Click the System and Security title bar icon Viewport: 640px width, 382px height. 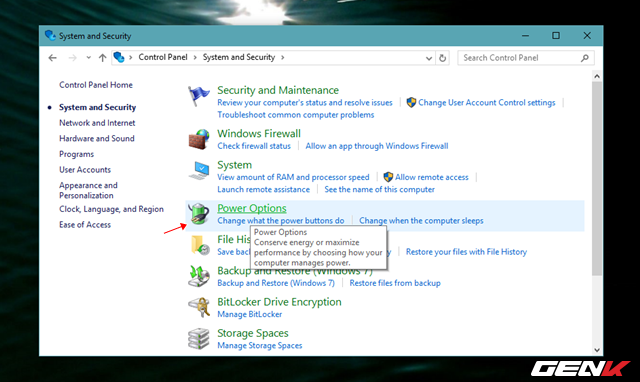point(50,36)
